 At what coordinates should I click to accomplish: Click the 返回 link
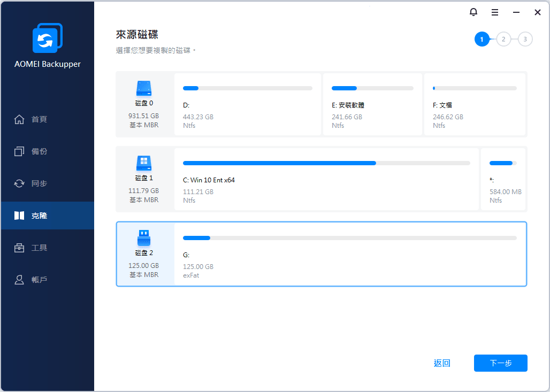tap(442, 363)
